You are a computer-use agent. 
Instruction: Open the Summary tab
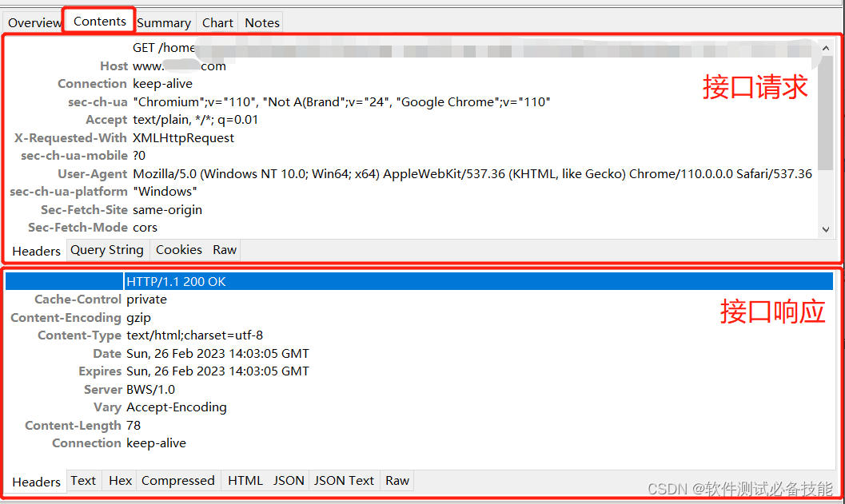(x=164, y=22)
